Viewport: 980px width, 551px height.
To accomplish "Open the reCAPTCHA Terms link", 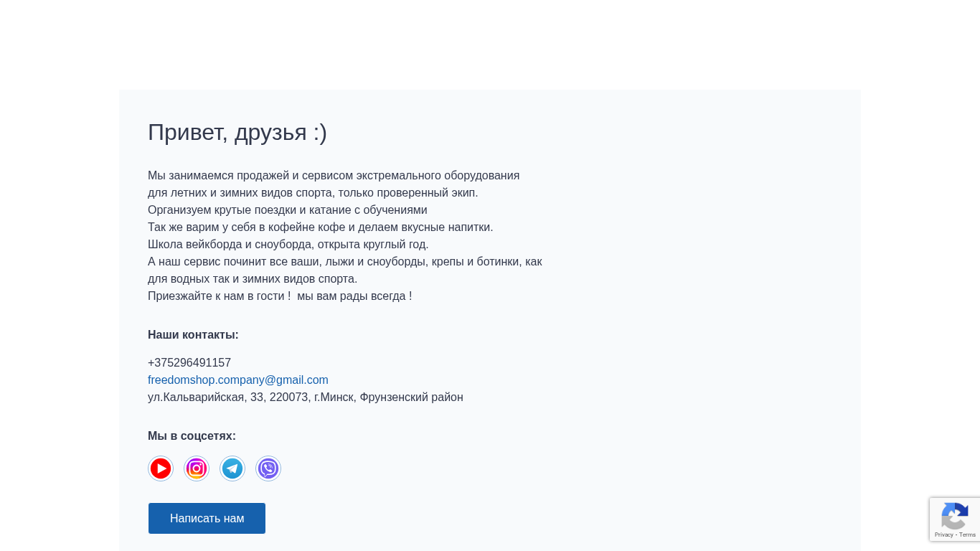I will pyautogui.click(x=968, y=534).
